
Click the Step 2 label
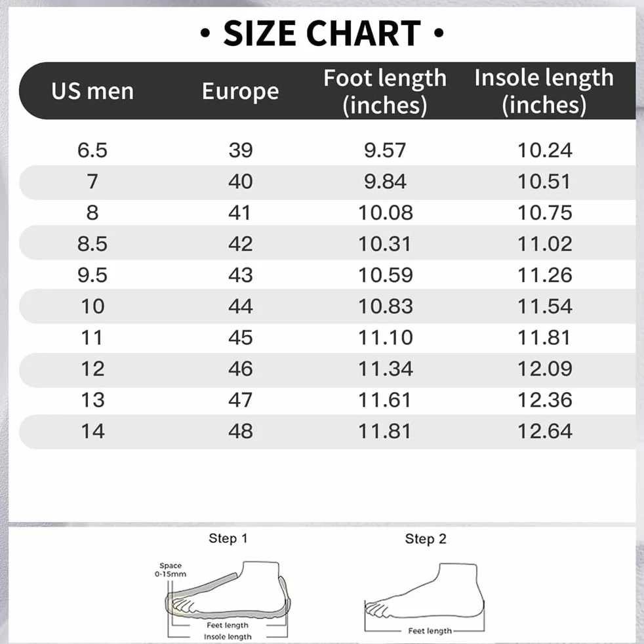click(426, 539)
